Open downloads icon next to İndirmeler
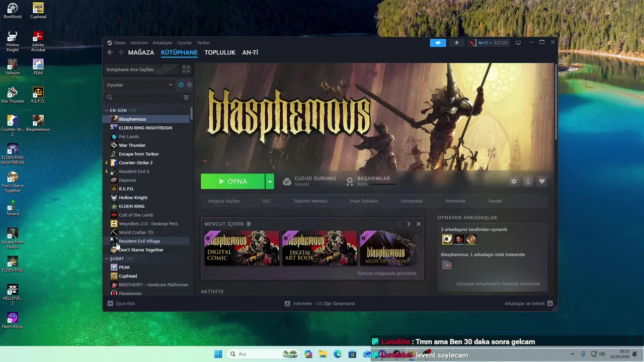 [x=287, y=304]
